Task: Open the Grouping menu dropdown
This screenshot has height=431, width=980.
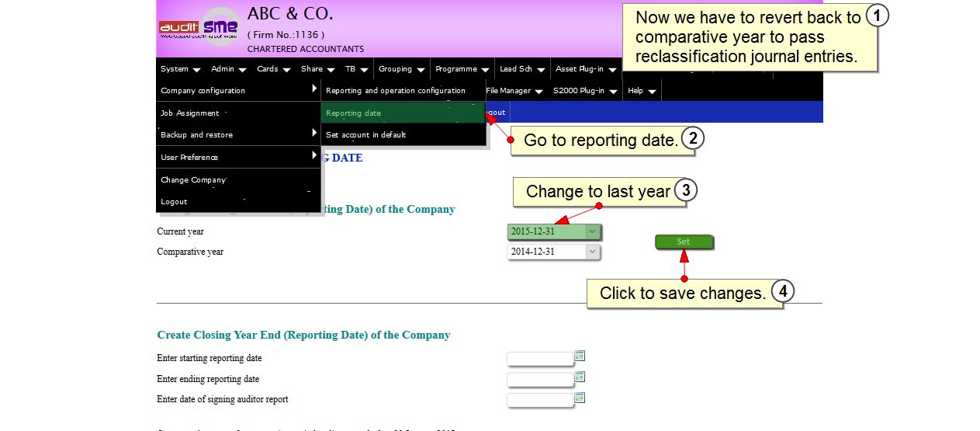Action: [x=401, y=69]
